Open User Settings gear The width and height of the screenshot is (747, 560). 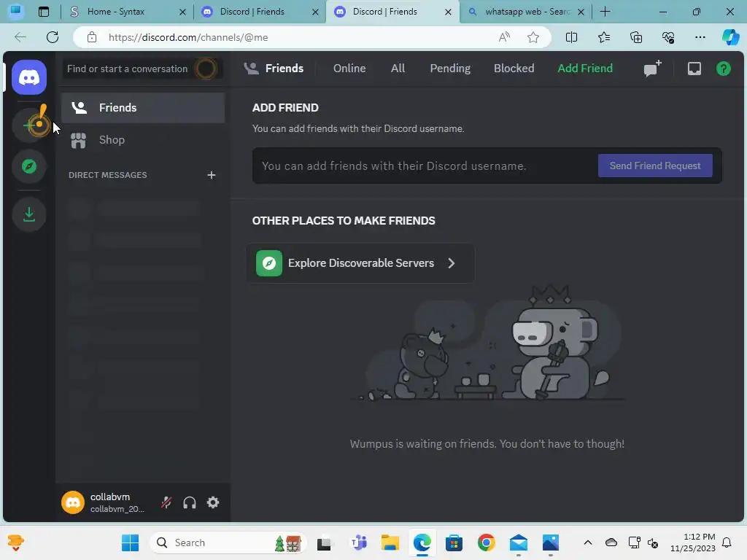click(213, 502)
